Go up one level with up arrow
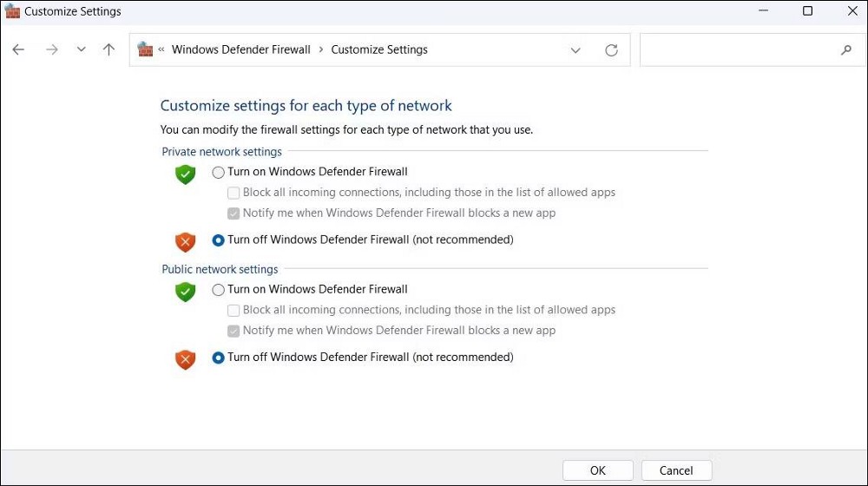This screenshot has height=486, width=868. [x=109, y=49]
